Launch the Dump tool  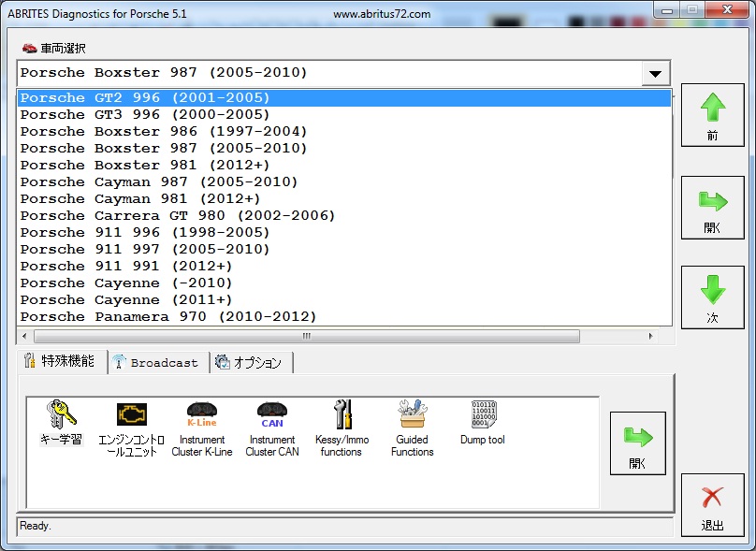[483, 423]
